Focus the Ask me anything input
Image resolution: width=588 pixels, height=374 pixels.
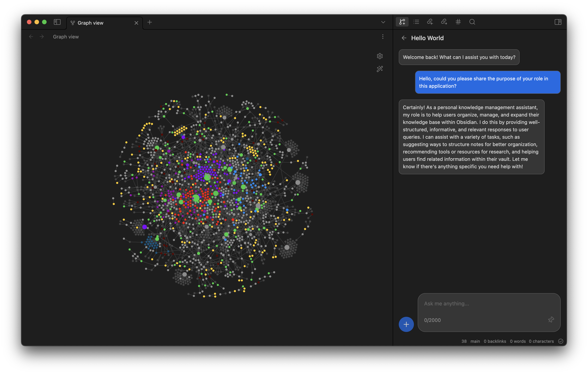tap(486, 304)
